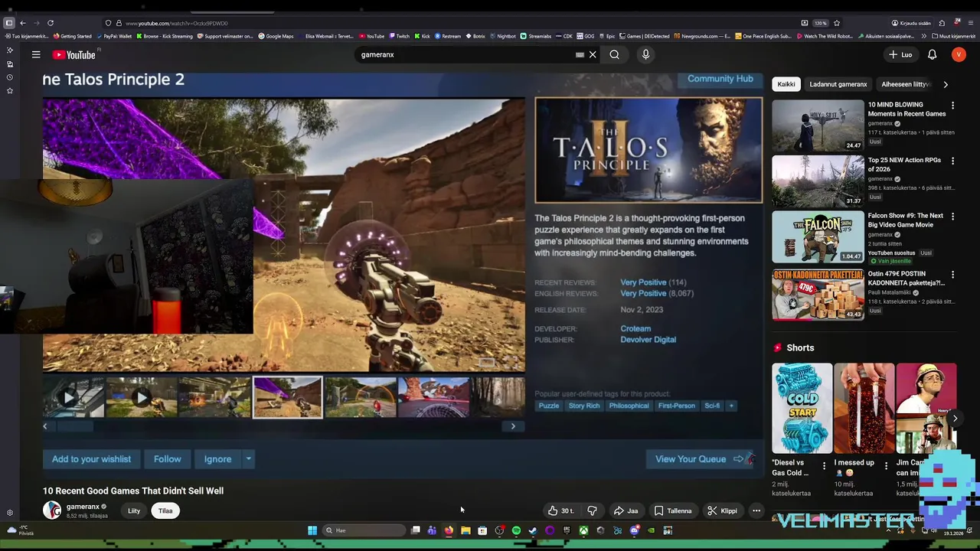Screen dimensions: 980x551
Task: Open the account avatar menu
Action: [959, 54]
